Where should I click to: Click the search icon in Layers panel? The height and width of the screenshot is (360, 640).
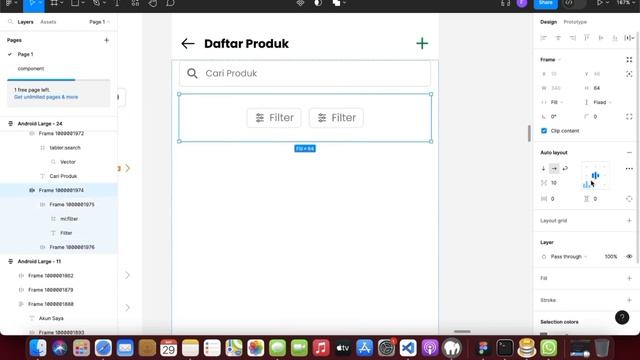[x=10, y=22]
